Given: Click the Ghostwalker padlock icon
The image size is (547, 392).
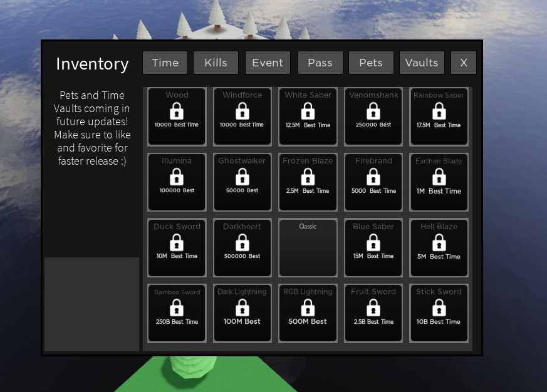Looking at the screenshot, I should tap(242, 177).
